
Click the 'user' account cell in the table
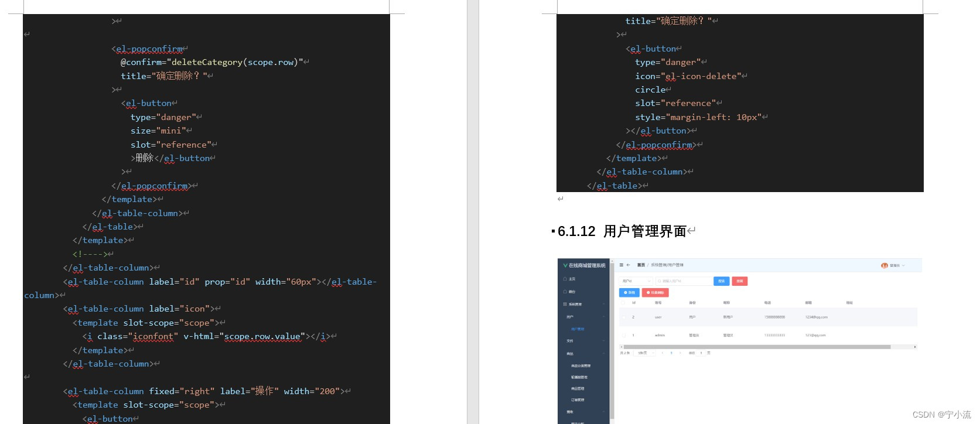[658, 317]
